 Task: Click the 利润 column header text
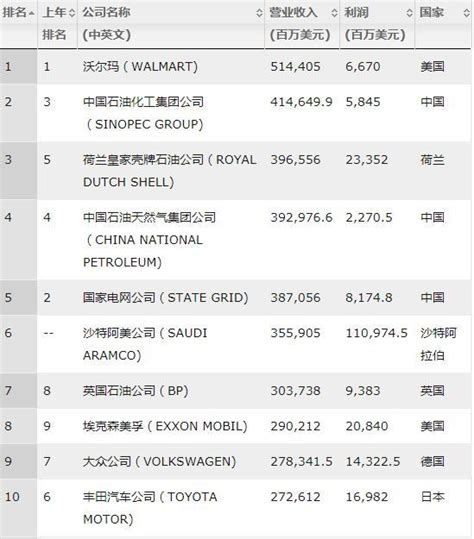pos(356,12)
